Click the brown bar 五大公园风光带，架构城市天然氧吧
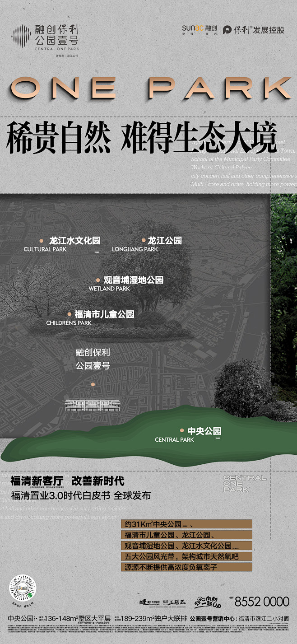 point(186,556)
